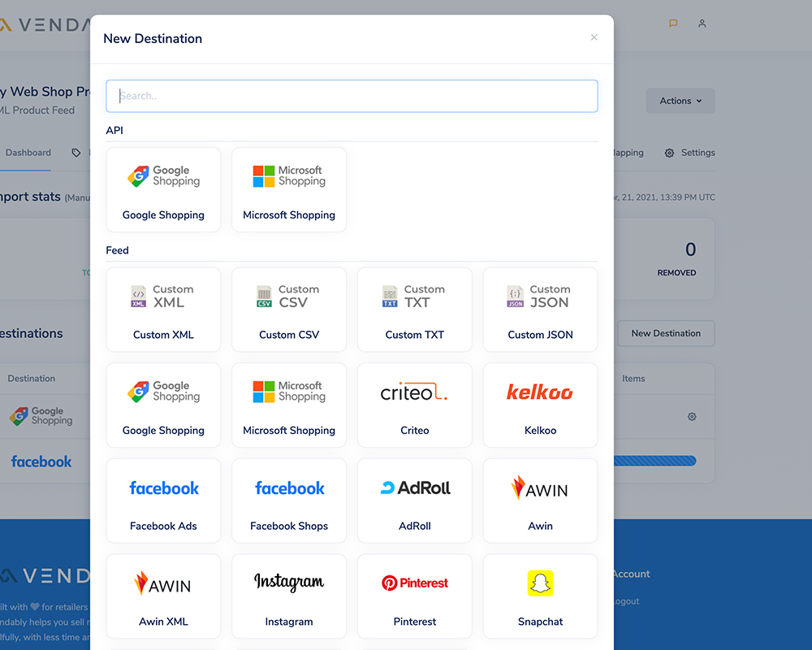Click the facebook row progress bar
812x650 pixels.
pos(655,461)
